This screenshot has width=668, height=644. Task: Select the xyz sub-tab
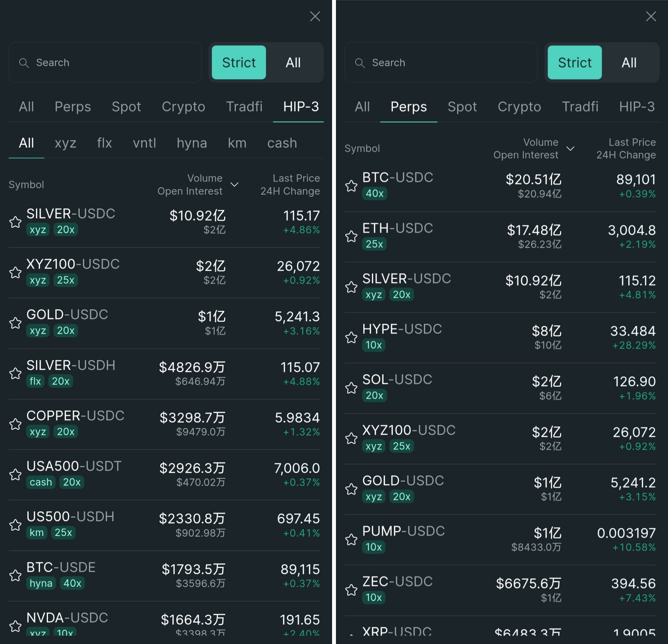click(x=66, y=143)
